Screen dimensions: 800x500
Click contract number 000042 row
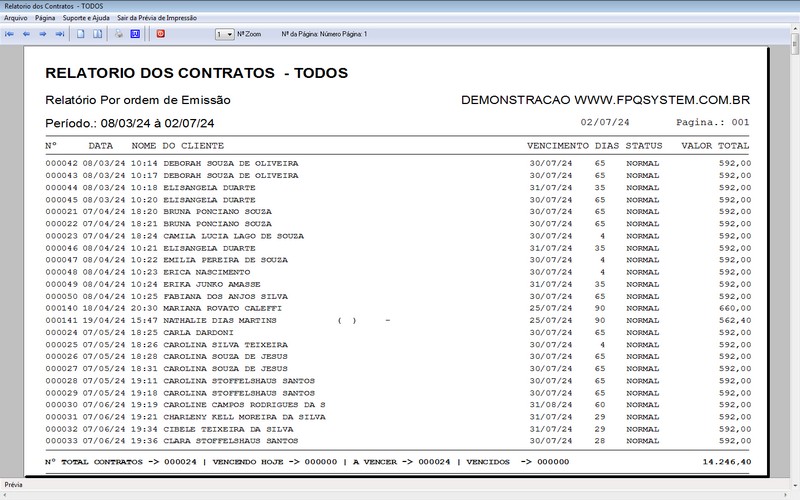tap(398, 164)
